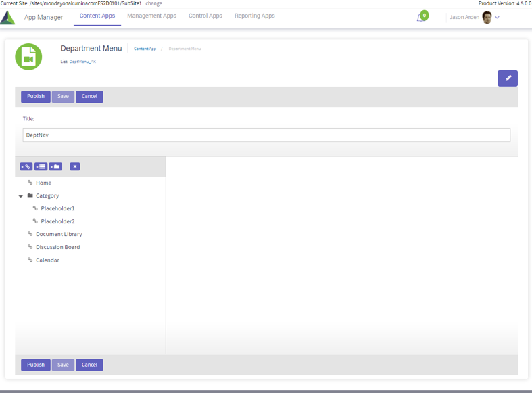Click the pencil edit icon button
The height and width of the screenshot is (393, 532).
(x=508, y=78)
